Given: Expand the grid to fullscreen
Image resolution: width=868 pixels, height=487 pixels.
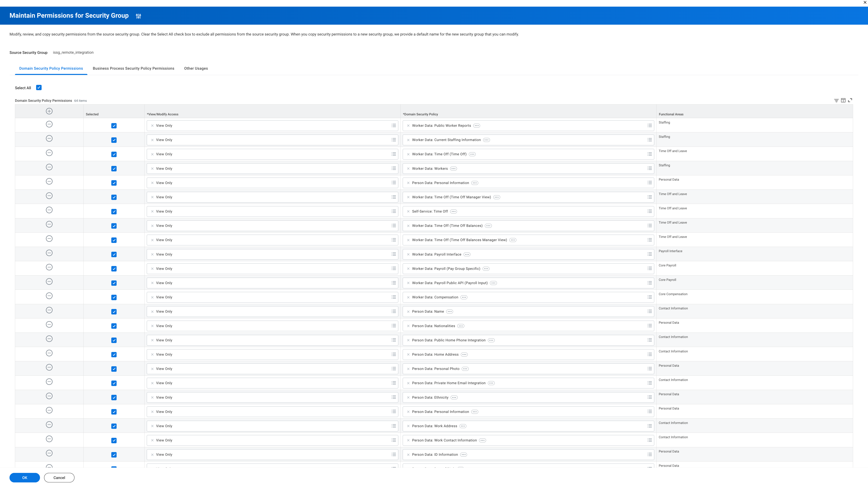Looking at the screenshot, I should 850,100.
